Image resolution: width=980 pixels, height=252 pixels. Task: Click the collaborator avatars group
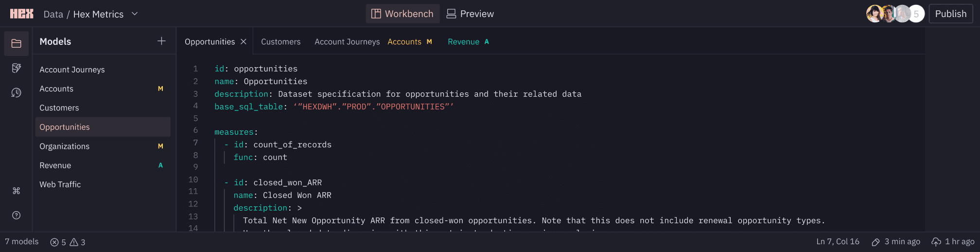click(x=894, y=14)
